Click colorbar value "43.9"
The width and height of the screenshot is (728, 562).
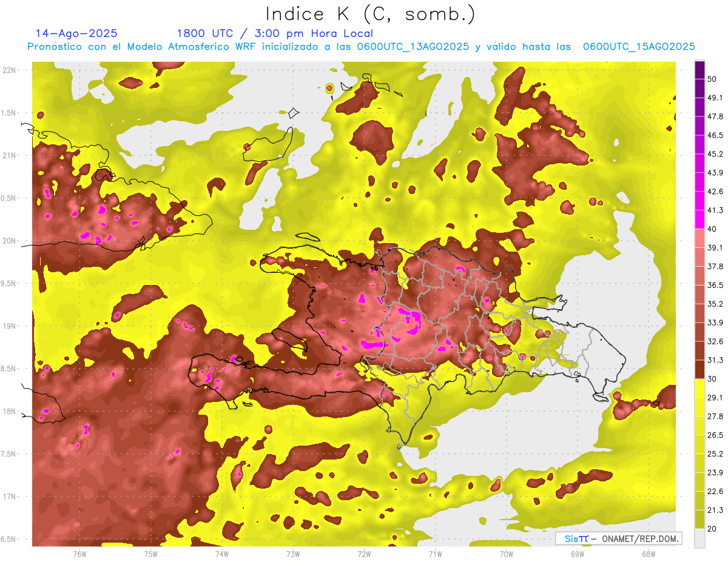(715, 173)
